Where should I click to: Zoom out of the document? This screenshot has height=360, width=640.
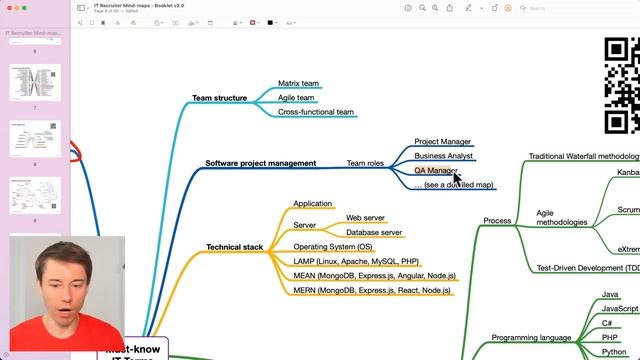pyautogui.click(x=422, y=8)
